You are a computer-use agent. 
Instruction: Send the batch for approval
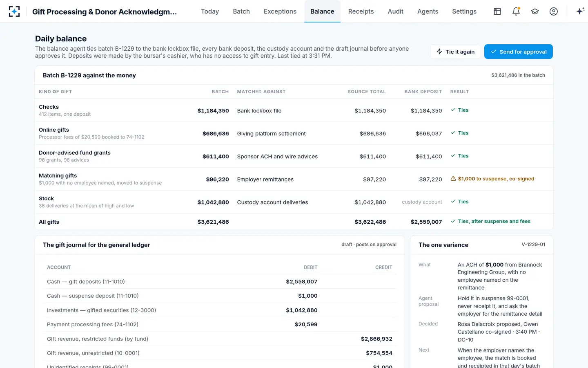(x=519, y=52)
